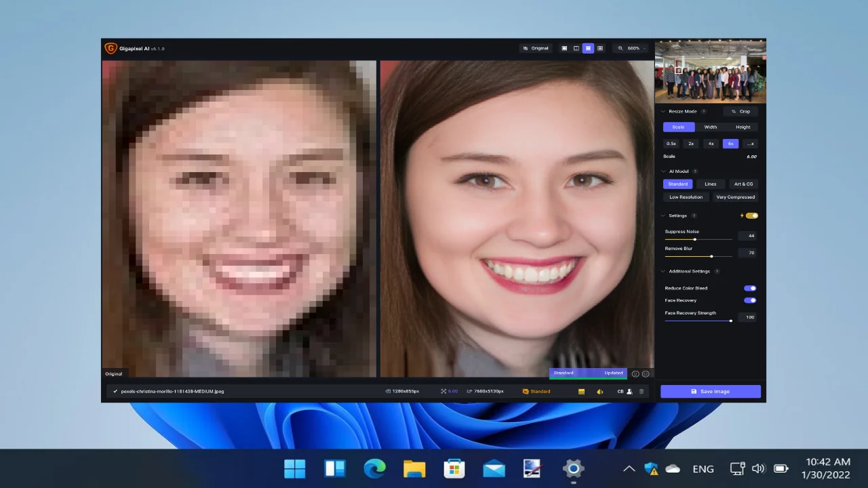The height and width of the screenshot is (488, 868).
Task: Switch to single view layout icon
Action: (564, 48)
